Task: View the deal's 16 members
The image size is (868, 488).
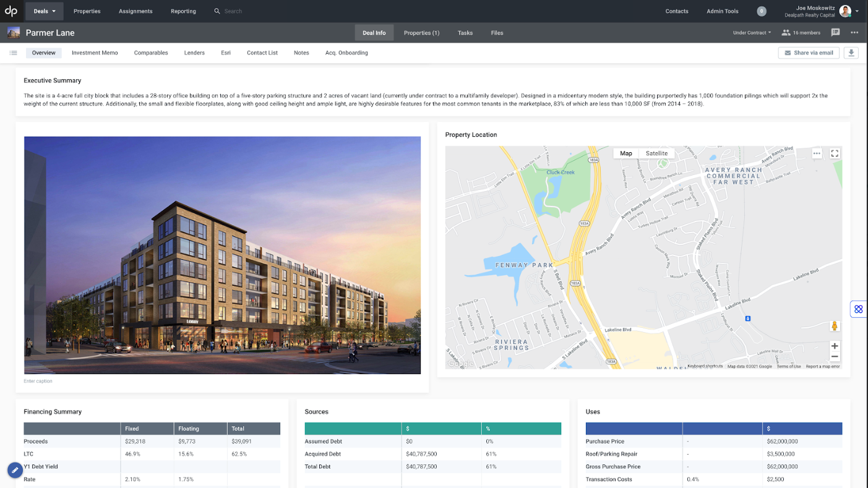Action: [801, 32]
